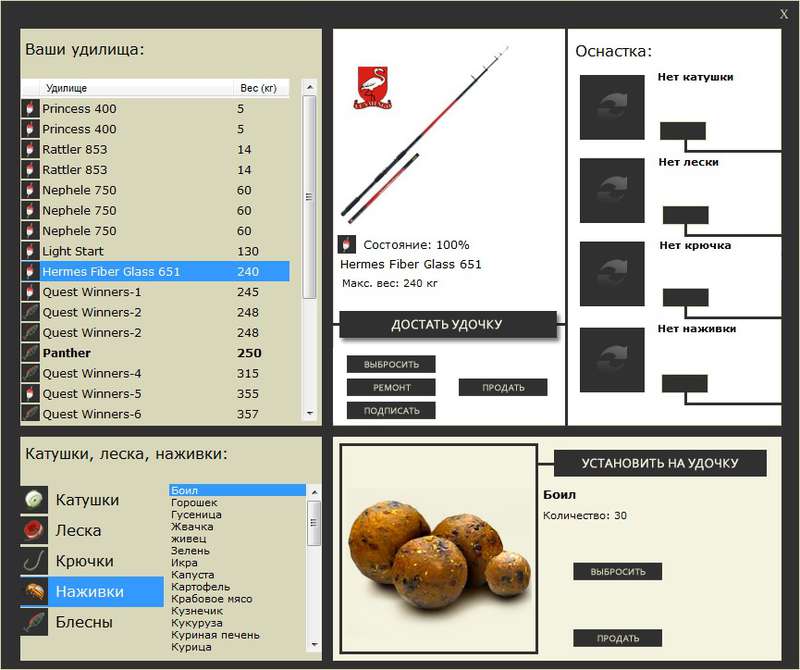The width and height of the screenshot is (800, 670).
Task: Click УСТАНОВИТЬ НА УДОЧКУ button
Action: point(660,463)
